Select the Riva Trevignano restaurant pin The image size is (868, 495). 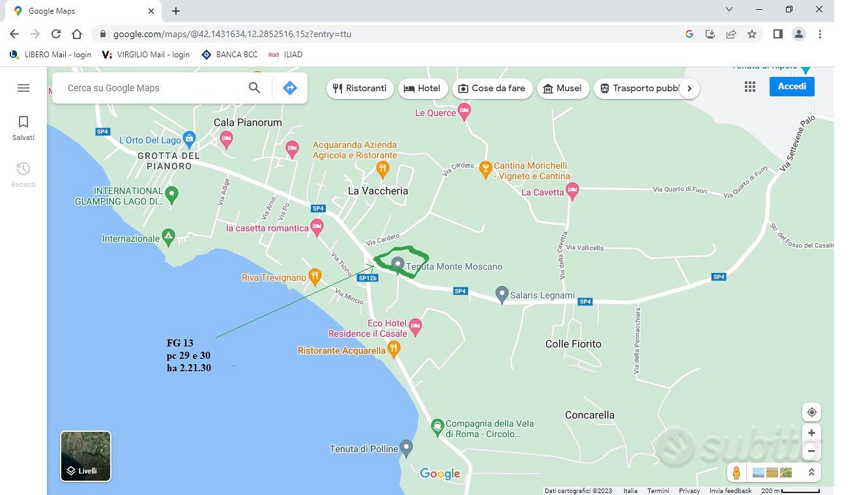315,277
